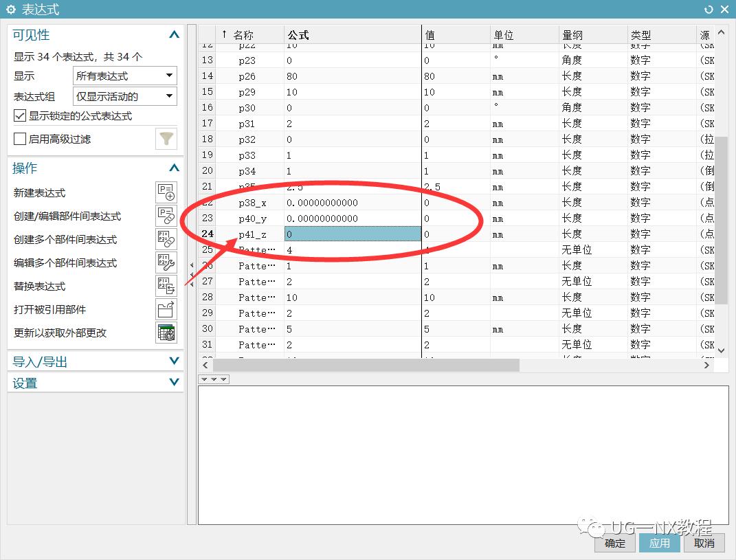
Task: Click the vertical scrollbar thumb of table
Action: point(722,221)
